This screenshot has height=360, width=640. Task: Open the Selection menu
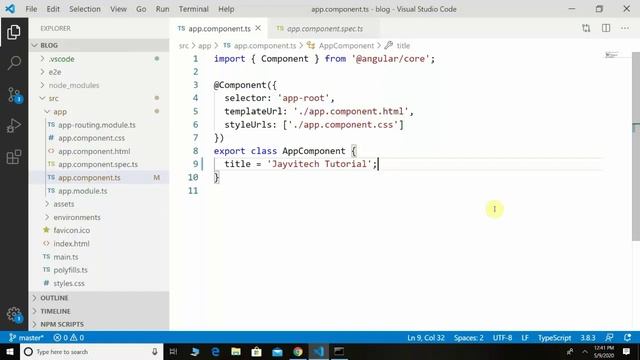click(x=84, y=9)
